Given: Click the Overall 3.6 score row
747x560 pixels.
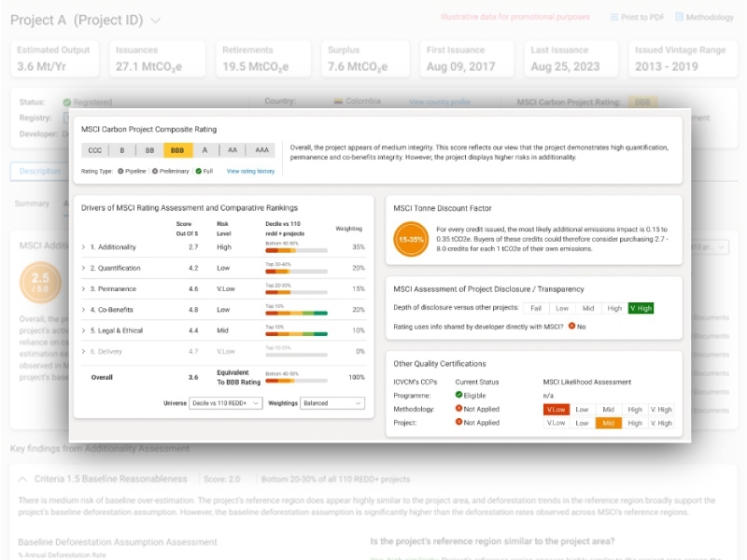Looking at the screenshot, I should click(x=223, y=377).
